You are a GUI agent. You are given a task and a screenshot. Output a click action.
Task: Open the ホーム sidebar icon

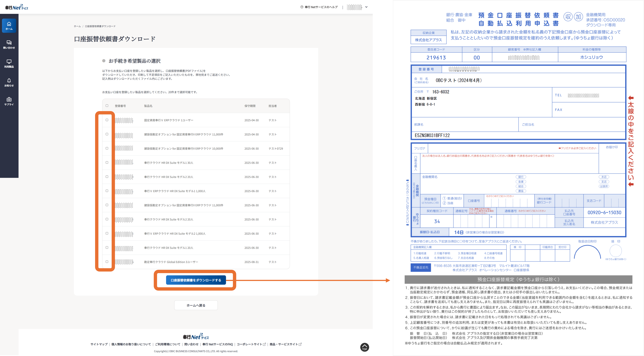9,26
